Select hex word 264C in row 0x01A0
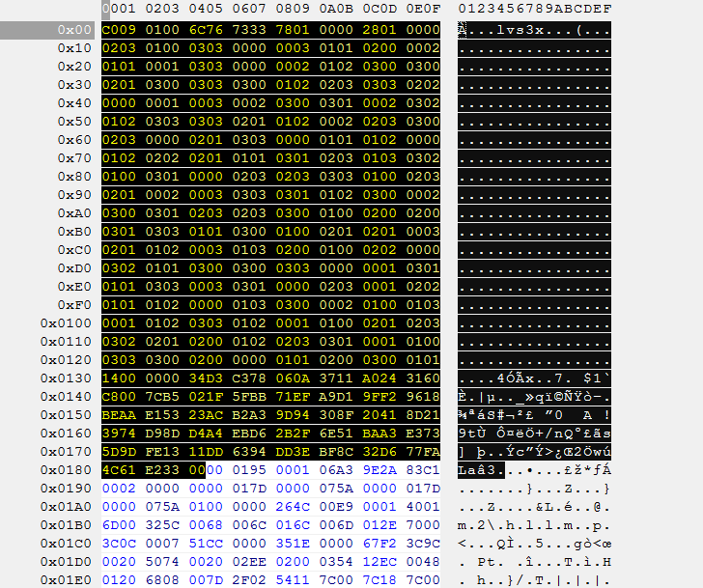This screenshot has height=588, width=703. click(293, 507)
